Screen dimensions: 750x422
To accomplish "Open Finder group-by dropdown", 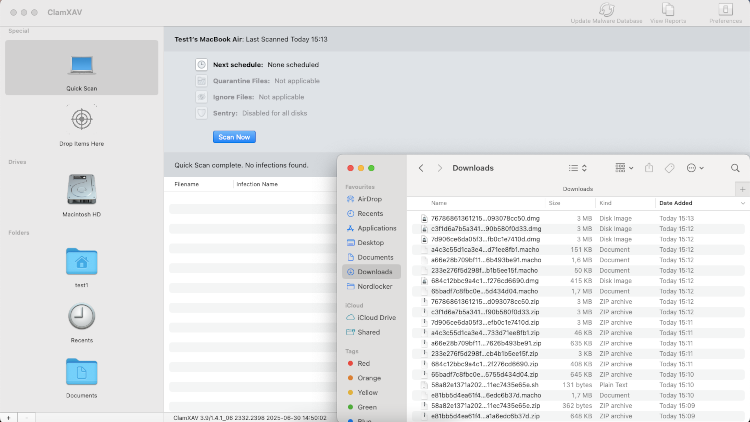I will [624, 168].
